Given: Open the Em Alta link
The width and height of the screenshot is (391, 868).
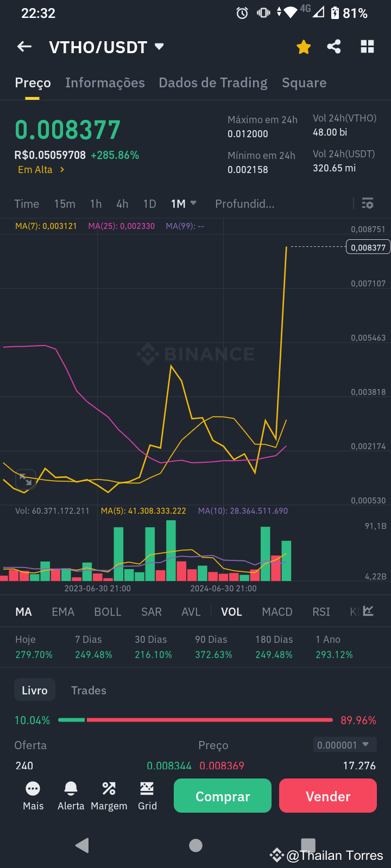Looking at the screenshot, I should (x=41, y=170).
